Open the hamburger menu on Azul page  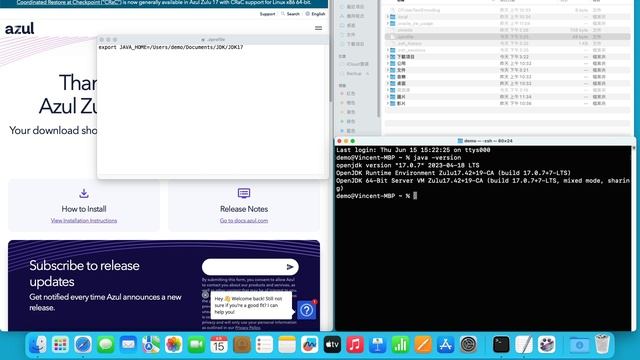(x=318, y=28)
